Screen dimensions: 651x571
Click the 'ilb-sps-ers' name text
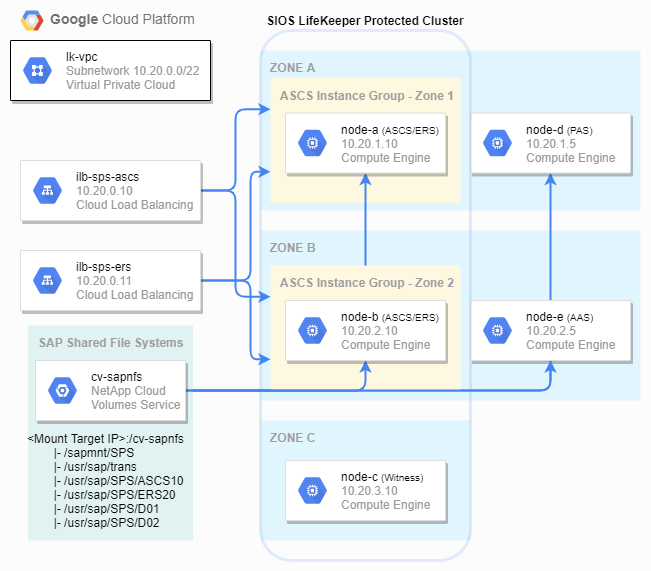point(103,267)
